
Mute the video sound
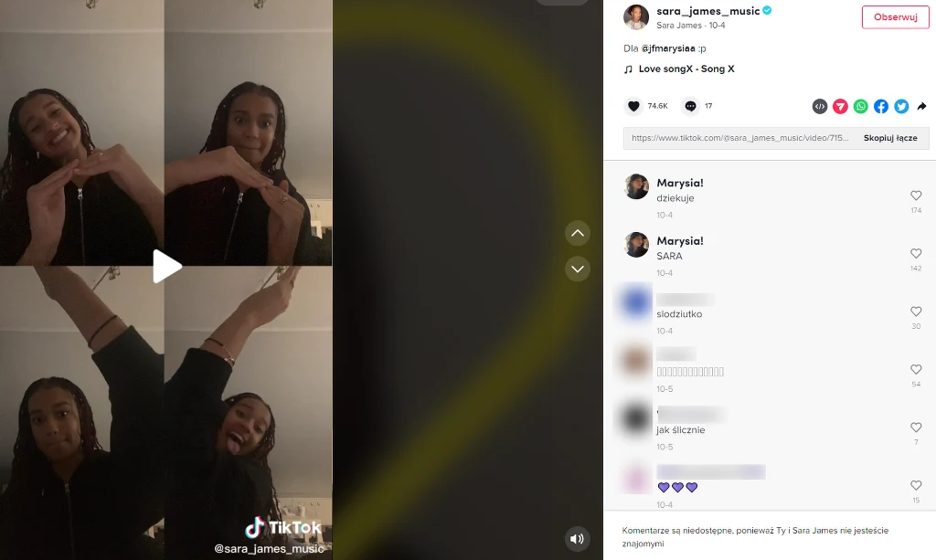click(x=578, y=538)
